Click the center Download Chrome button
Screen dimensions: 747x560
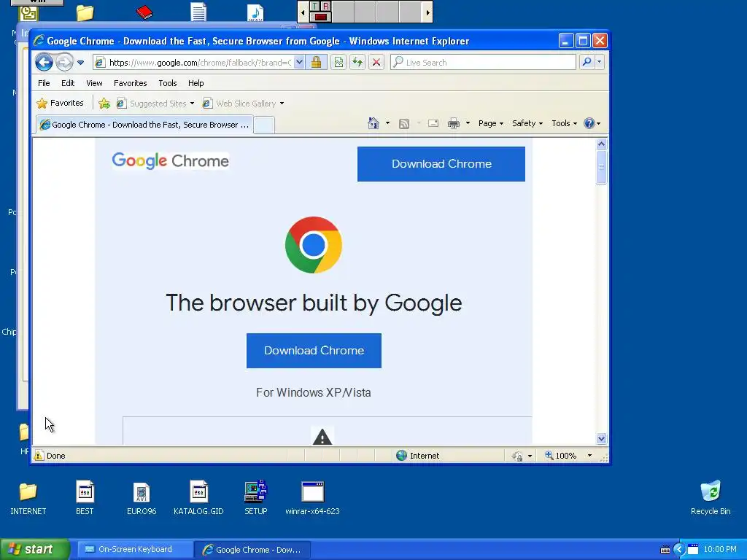tap(314, 351)
